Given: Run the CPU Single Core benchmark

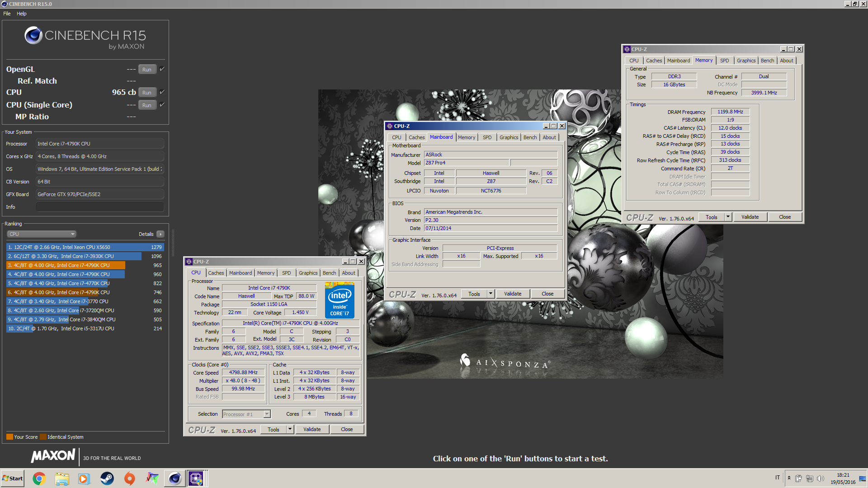Looking at the screenshot, I should tap(147, 105).
